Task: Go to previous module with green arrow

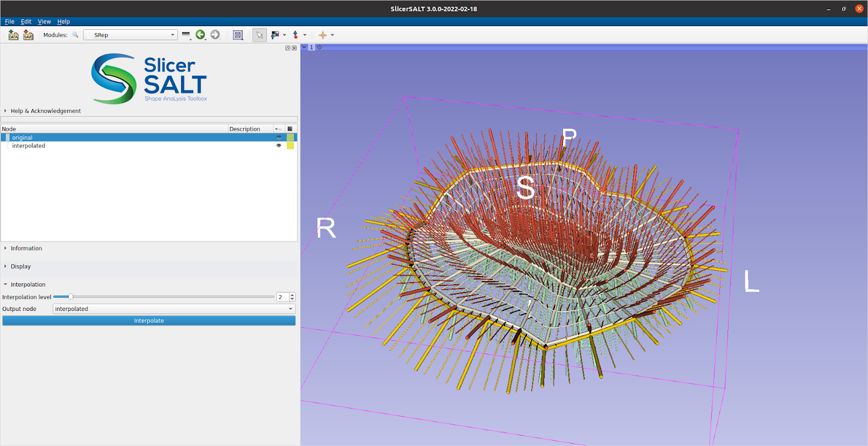Action: point(200,35)
